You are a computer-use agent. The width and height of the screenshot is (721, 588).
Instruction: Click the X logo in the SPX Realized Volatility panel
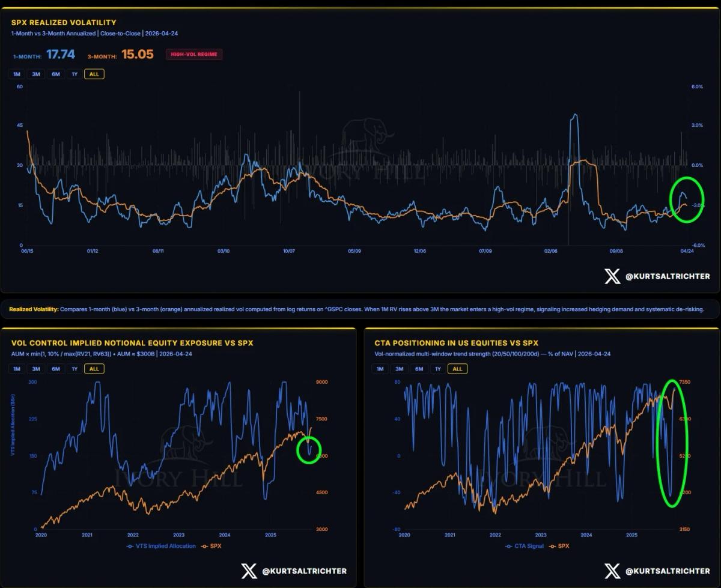pos(612,276)
